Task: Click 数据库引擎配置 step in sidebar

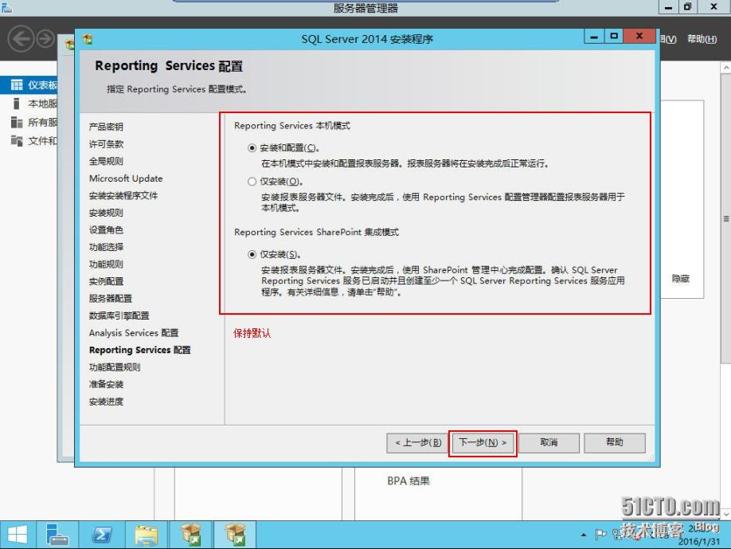Action: (x=119, y=316)
